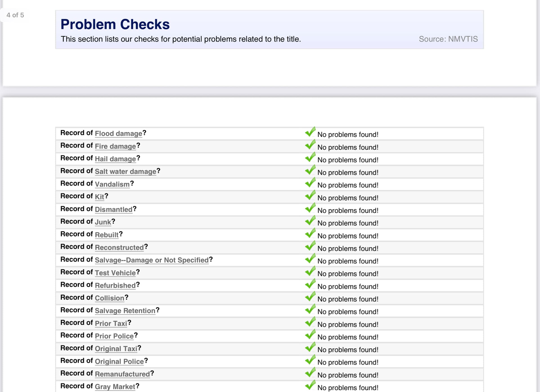Follow the Salt water damage link
The height and width of the screenshot is (392, 540).
click(x=125, y=172)
